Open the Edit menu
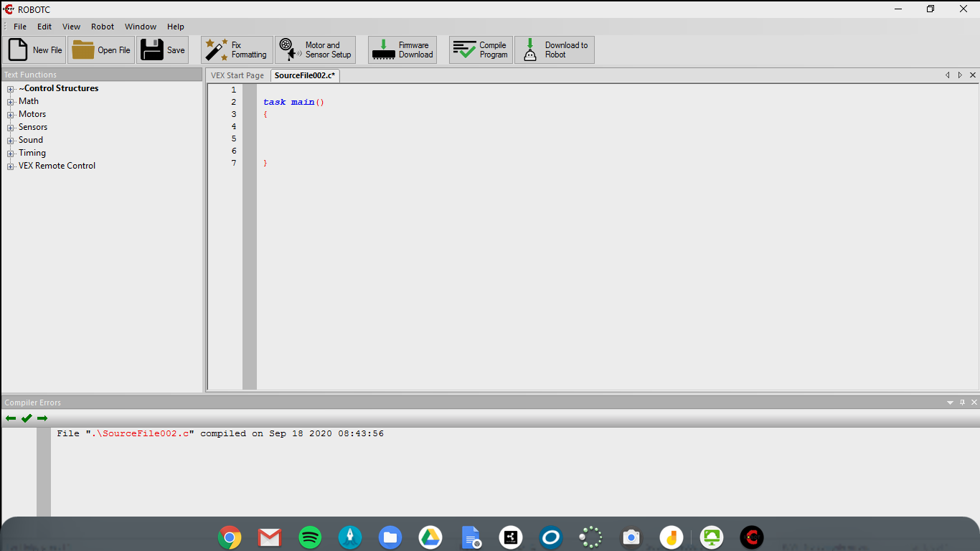Image resolution: width=980 pixels, height=551 pixels. pyautogui.click(x=44, y=27)
